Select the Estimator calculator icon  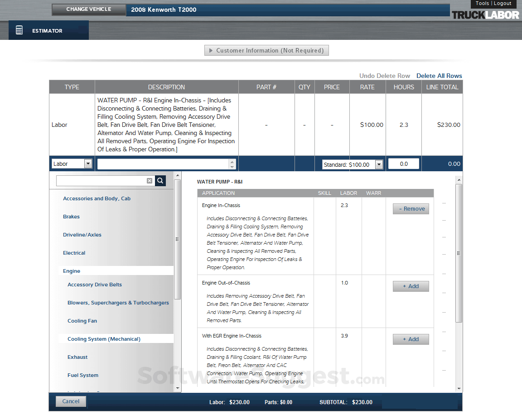(x=19, y=29)
